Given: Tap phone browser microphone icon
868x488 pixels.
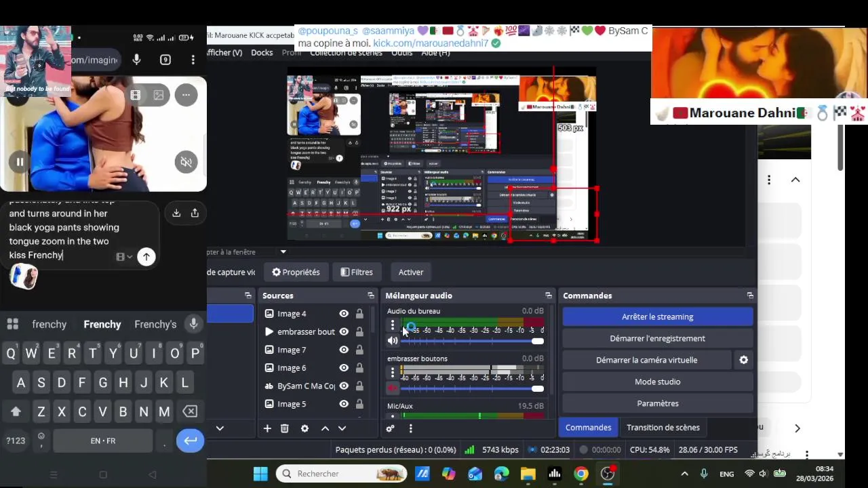Looking at the screenshot, I should pos(137,60).
